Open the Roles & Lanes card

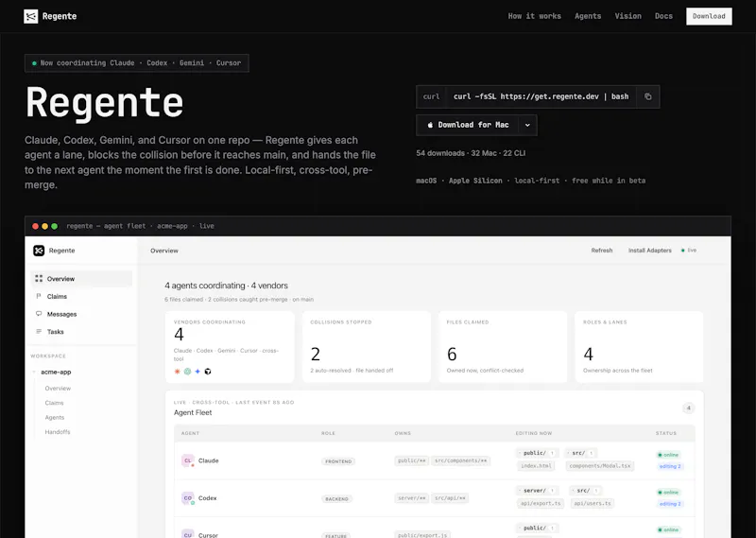(x=640, y=347)
